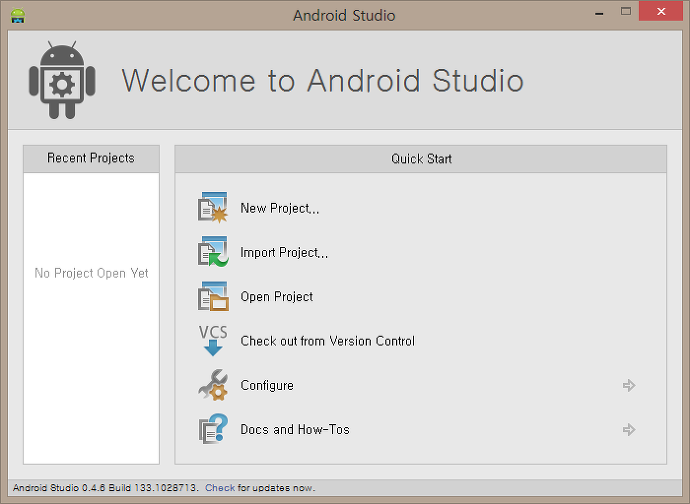
Task: Click the Quick Start panel header
Action: point(421,159)
